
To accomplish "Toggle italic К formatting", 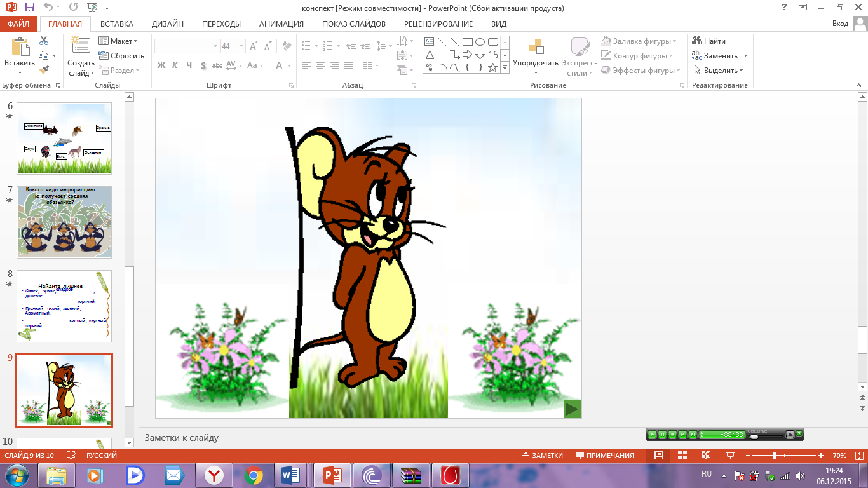I will (175, 65).
